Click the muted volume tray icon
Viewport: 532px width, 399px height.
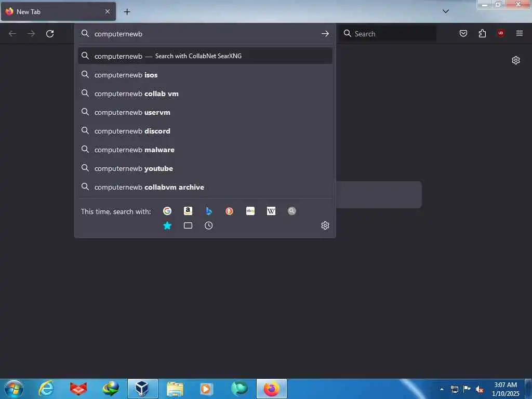480,389
